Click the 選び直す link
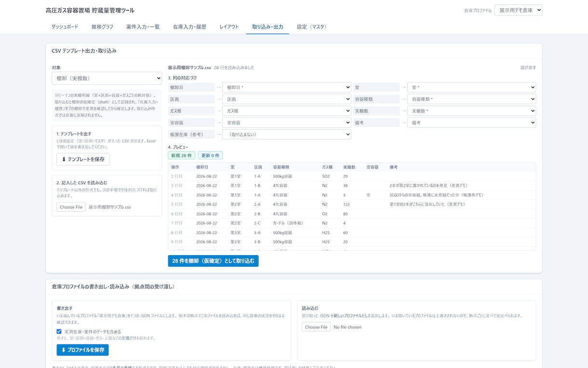Viewport: 588px width, 368px height. (528, 68)
